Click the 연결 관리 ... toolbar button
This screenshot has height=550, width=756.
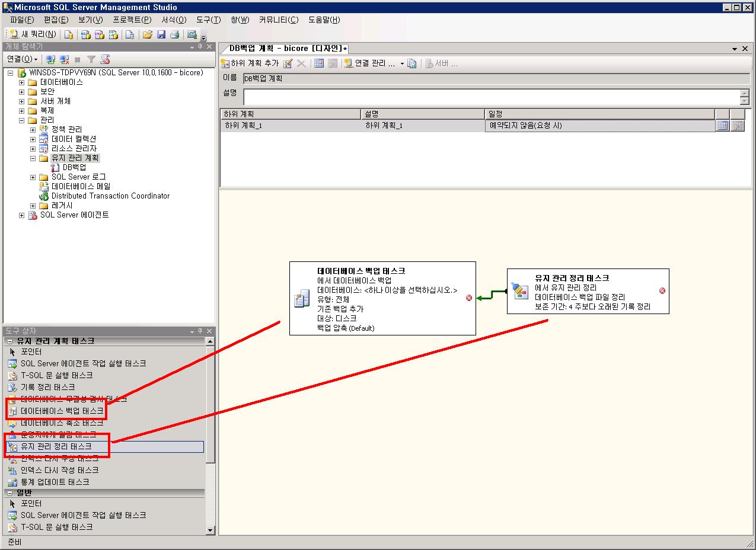pyautogui.click(x=370, y=63)
